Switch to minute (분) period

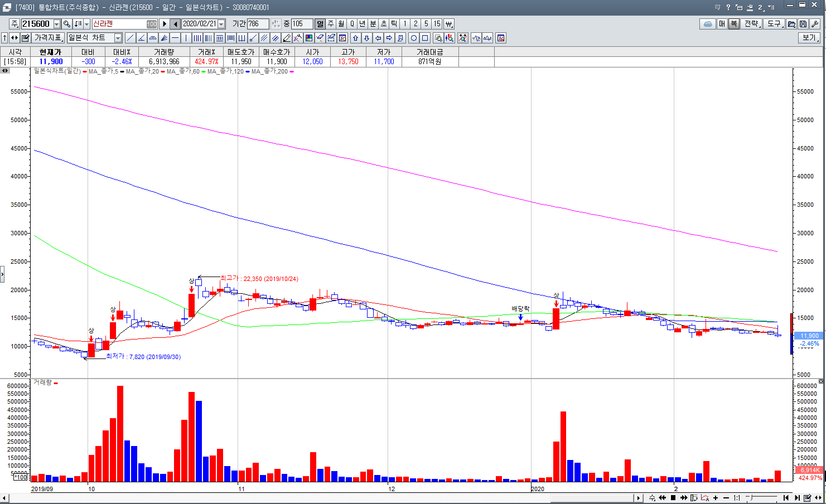click(373, 24)
